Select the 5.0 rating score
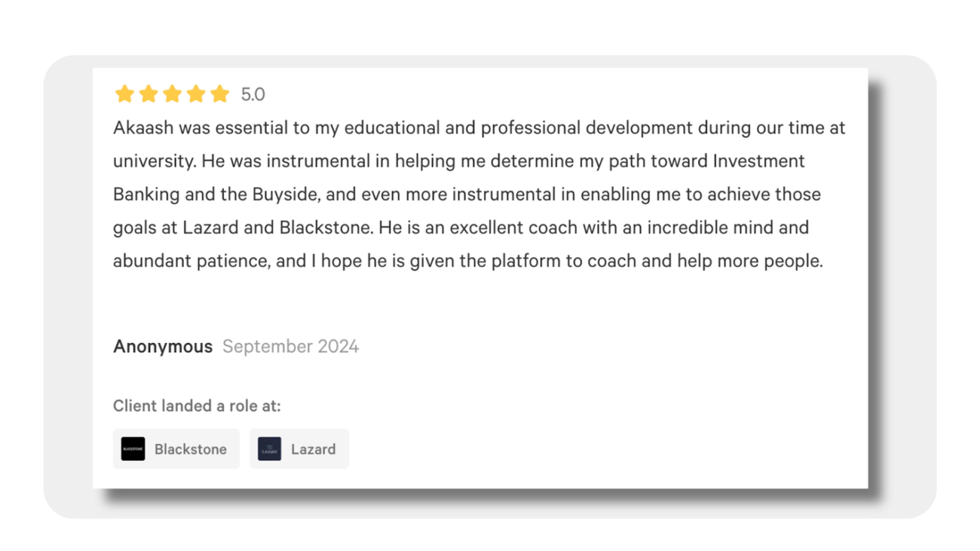The width and height of the screenshot is (980, 551). pos(253,94)
